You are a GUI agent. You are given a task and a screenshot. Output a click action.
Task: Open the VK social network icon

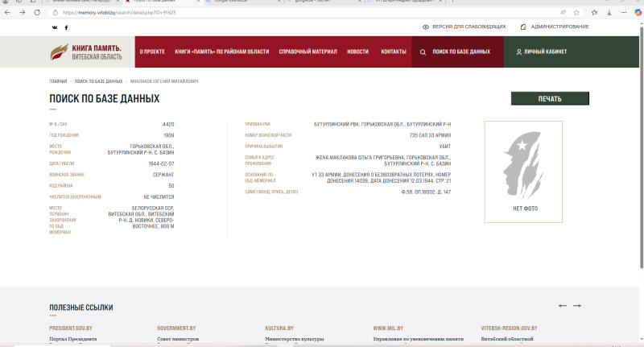pyautogui.click(x=55, y=27)
